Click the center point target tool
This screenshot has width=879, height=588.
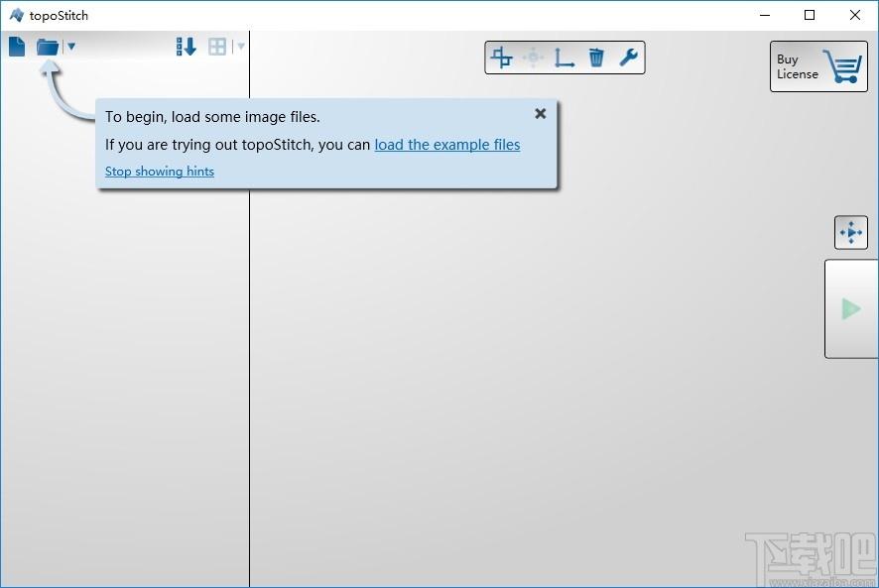click(533, 58)
